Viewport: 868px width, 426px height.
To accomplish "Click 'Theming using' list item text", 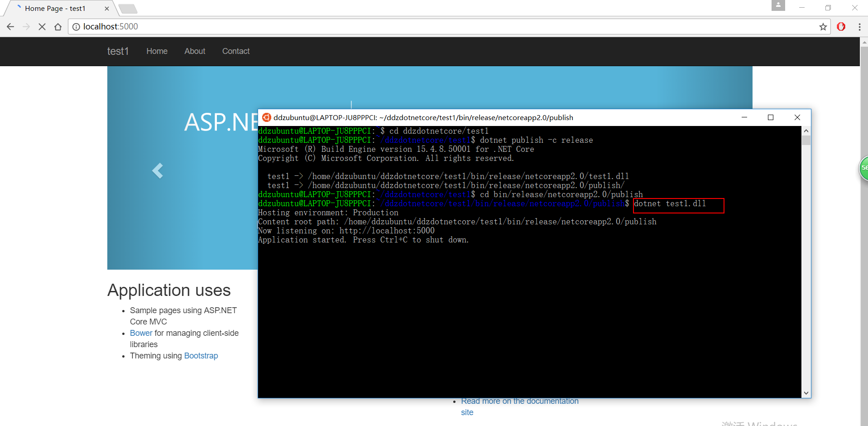I will click(156, 356).
